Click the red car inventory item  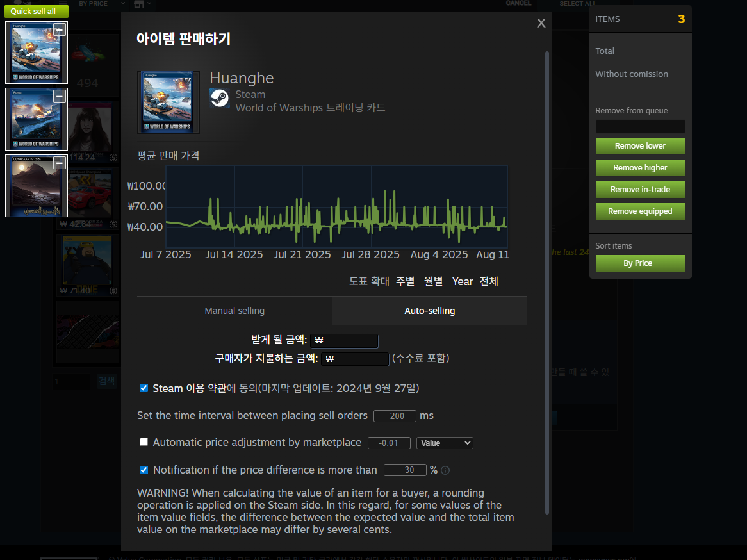[88, 198]
